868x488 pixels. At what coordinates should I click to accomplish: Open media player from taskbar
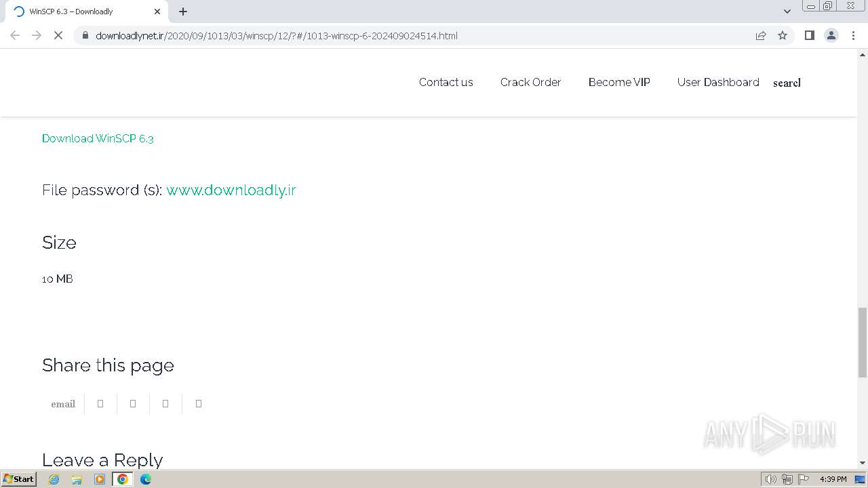pos(100,479)
